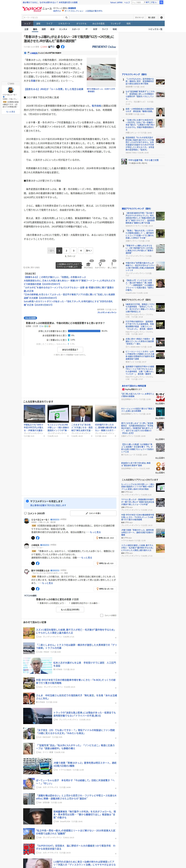Open the settings gear icon
This screenshot has width=186, height=868.
(161, 18)
